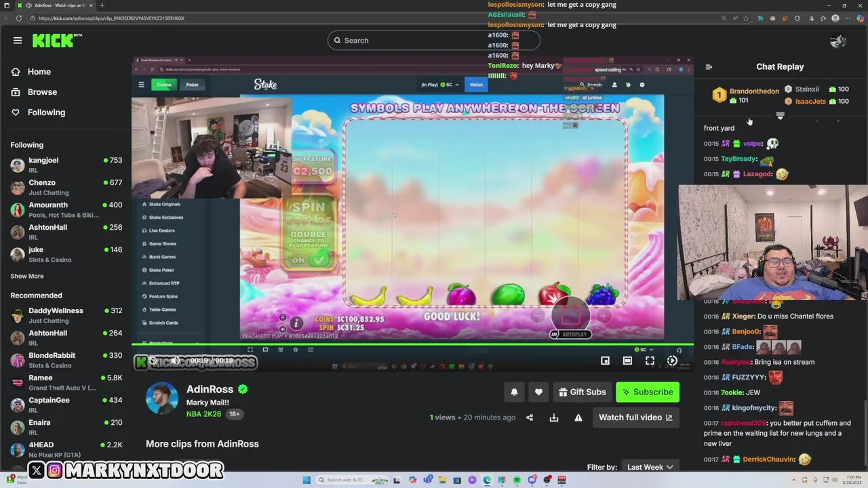Enable notifications with the bell icon
Image resolution: width=868 pixels, height=488 pixels.
pos(514,392)
